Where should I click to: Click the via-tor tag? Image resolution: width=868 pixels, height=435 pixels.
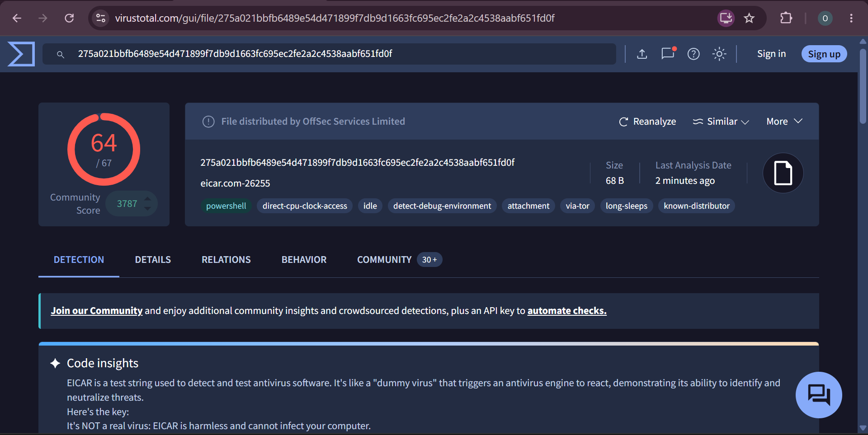point(578,206)
